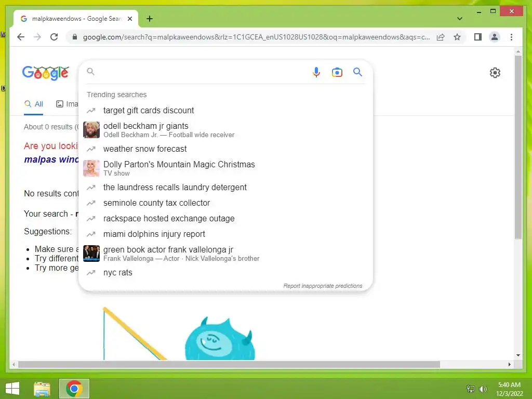The image size is (532, 399).
Task: Toggle the Chrome side panel
Action: click(478, 37)
